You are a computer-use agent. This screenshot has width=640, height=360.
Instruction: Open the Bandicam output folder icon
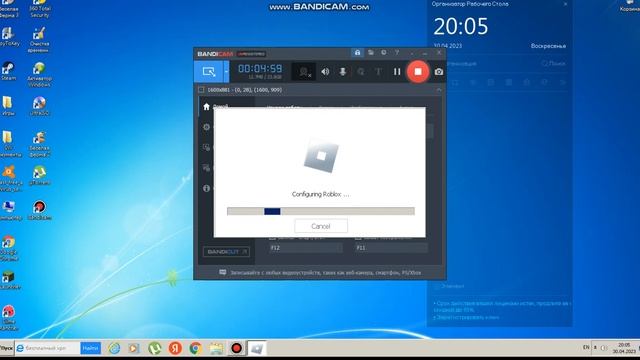(x=371, y=53)
